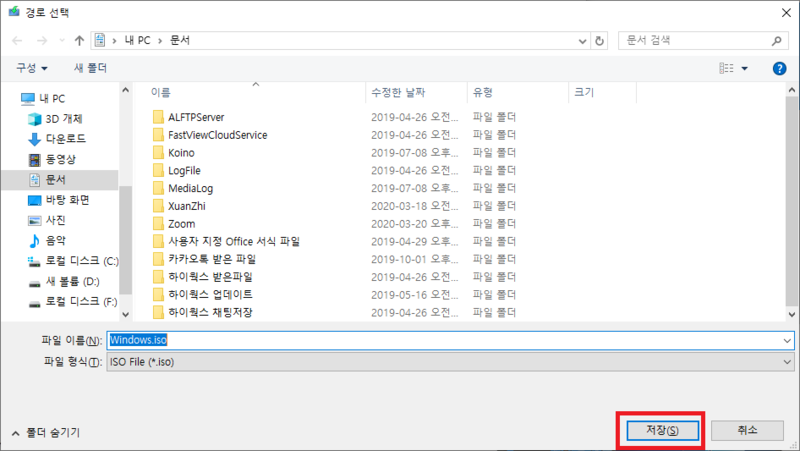The height and width of the screenshot is (451, 800).
Task: Open the help question mark icon
Action: (x=780, y=68)
